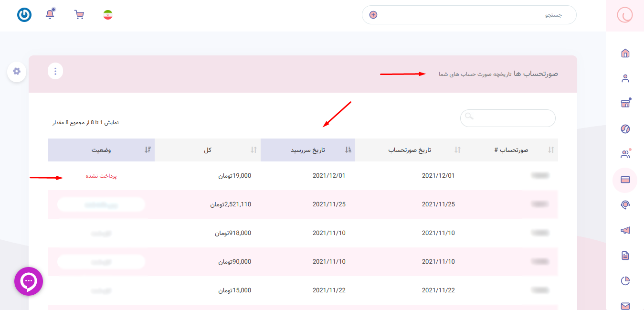The width and height of the screenshot is (644, 310).
Task: Open the credit card billing sidebar icon
Action: click(625, 180)
